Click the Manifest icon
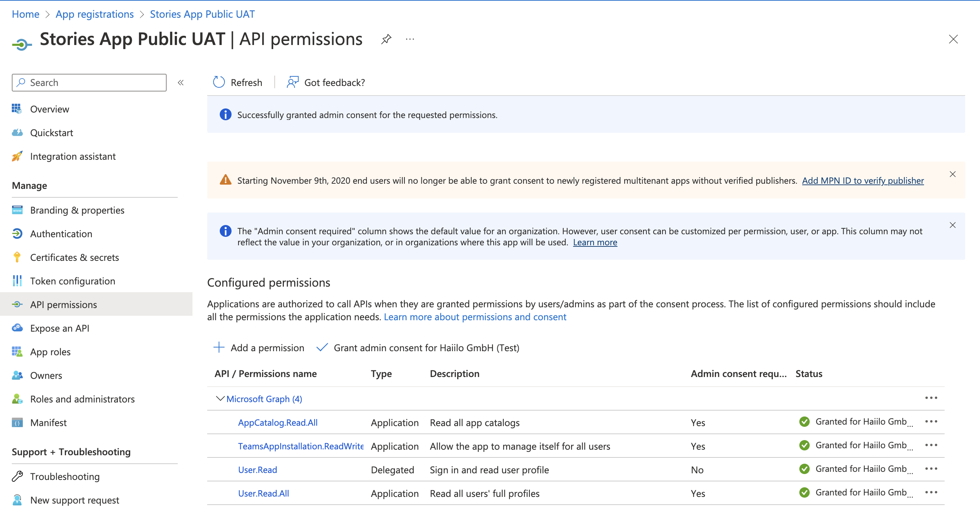 point(17,422)
